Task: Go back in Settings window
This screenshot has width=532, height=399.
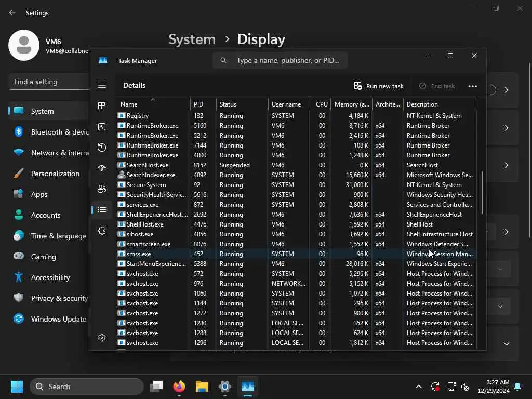Action: (12, 12)
